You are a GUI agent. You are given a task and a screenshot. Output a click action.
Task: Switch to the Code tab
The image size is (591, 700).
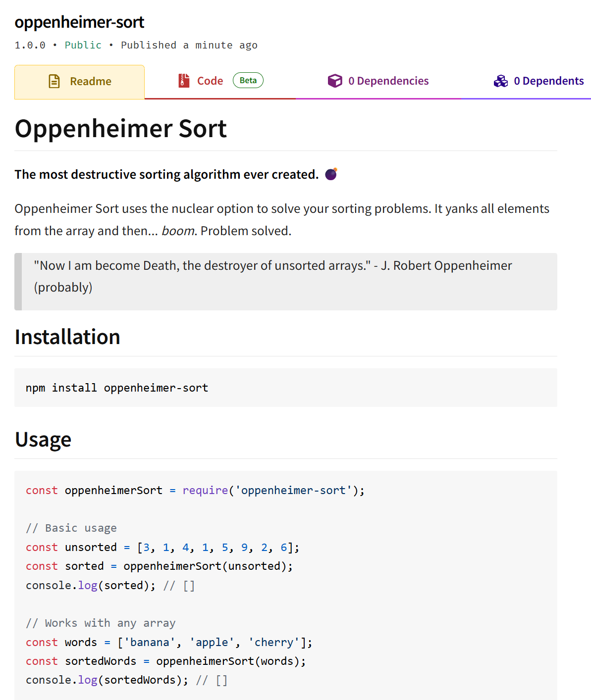point(210,80)
